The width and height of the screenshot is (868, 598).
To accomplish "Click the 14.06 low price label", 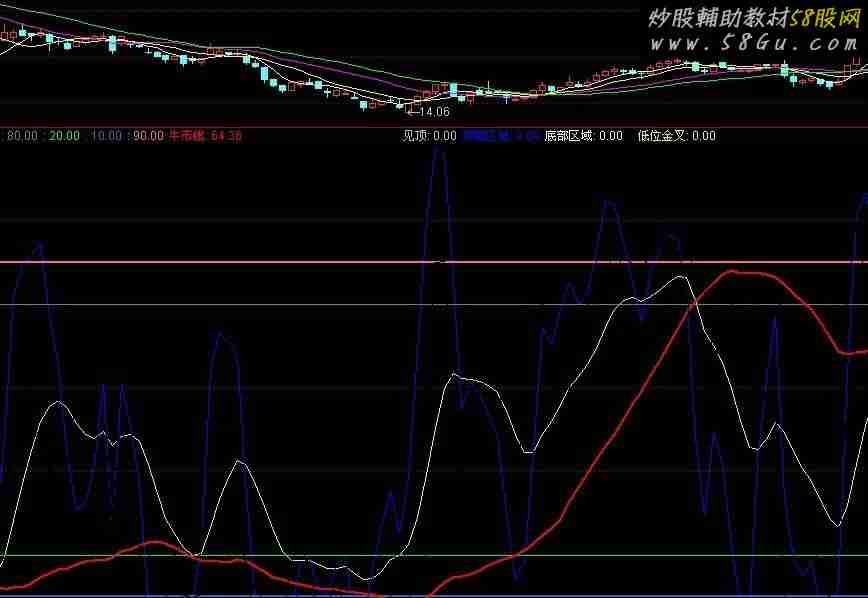I will point(435,112).
